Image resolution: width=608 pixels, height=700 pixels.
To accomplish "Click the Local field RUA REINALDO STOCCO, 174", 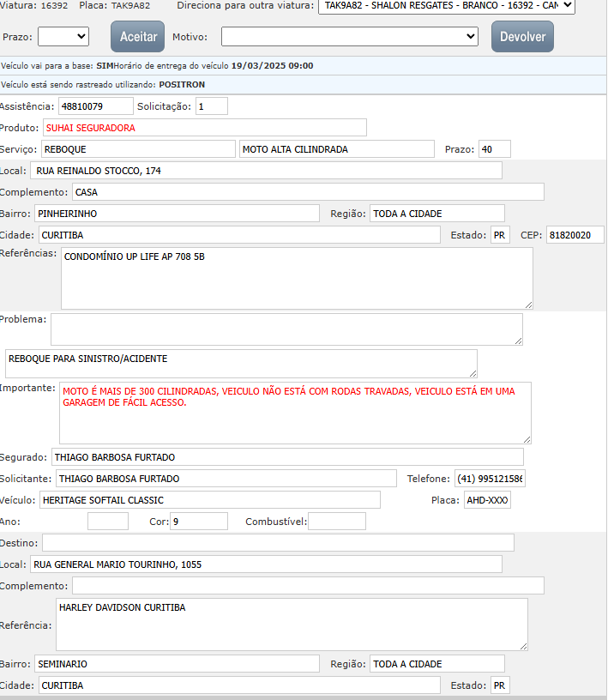I will point(266,171).
